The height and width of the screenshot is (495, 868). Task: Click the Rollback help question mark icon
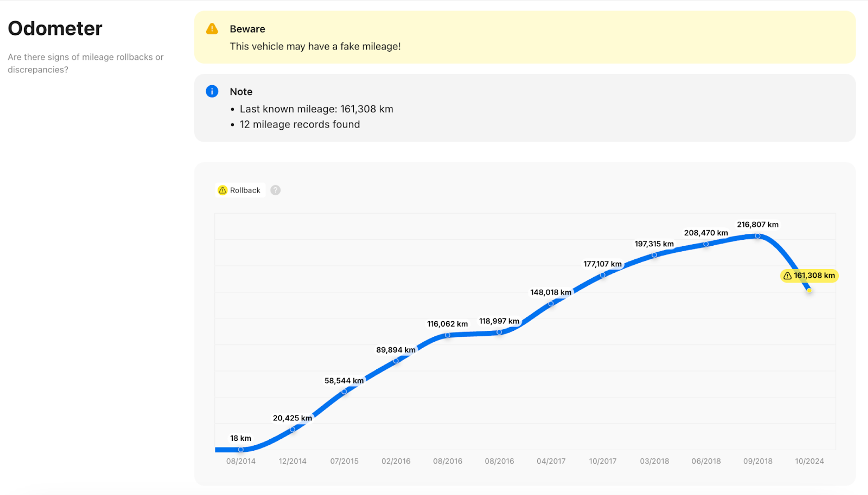tap(276, 190)
